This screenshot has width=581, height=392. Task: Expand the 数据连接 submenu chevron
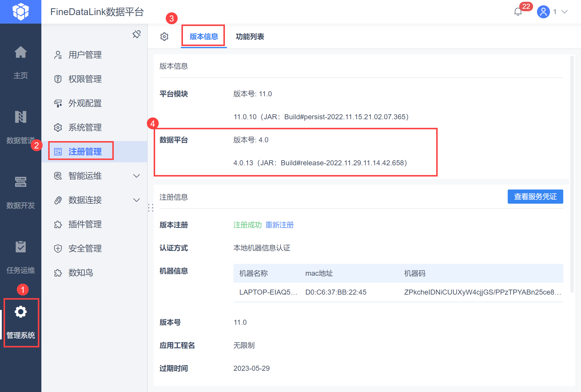[x=137, y=200]
